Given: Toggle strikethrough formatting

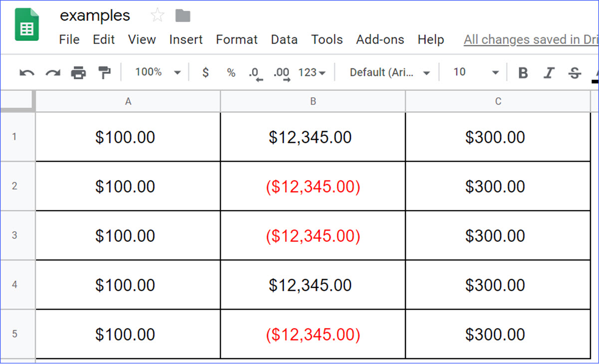Looking at the screenshot, I should pyautogui.click(x=574, y=72).
